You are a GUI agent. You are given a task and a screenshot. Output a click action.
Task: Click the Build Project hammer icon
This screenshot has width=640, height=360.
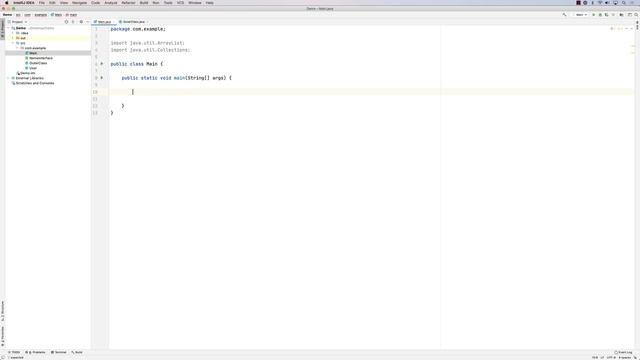click(x=564, y=15)
